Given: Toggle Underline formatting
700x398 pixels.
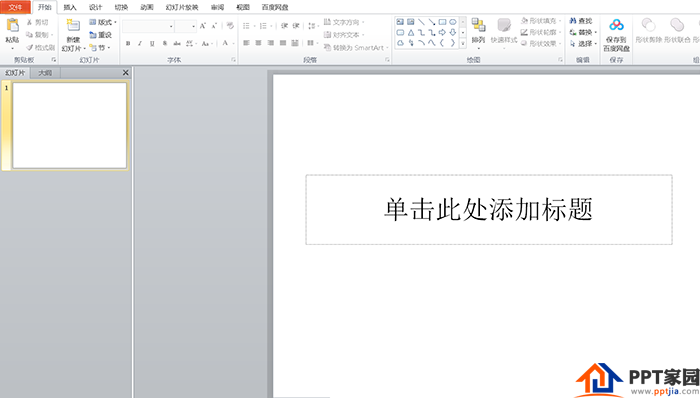Looking at the screenshot, I should click(x=152, y=43).
